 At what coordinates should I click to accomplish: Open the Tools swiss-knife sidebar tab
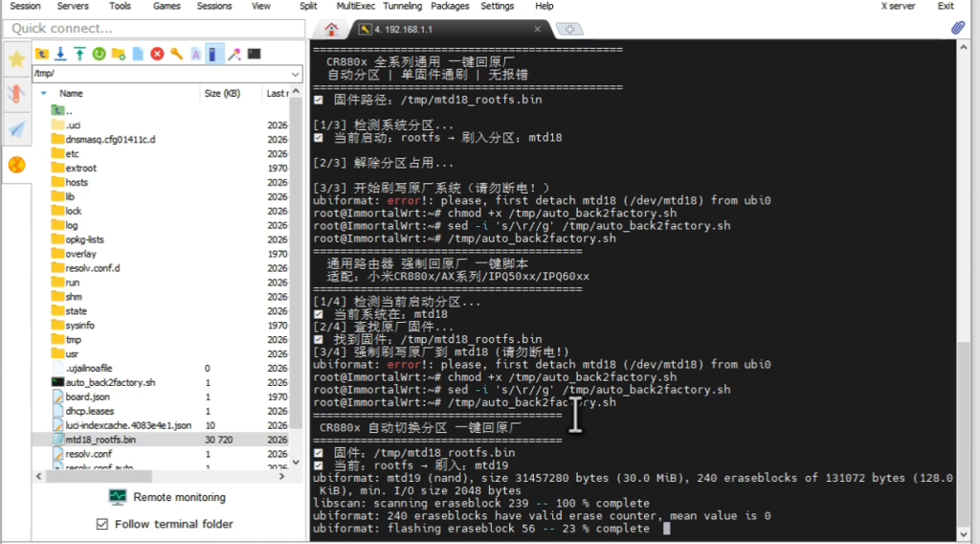pos(17,94)
